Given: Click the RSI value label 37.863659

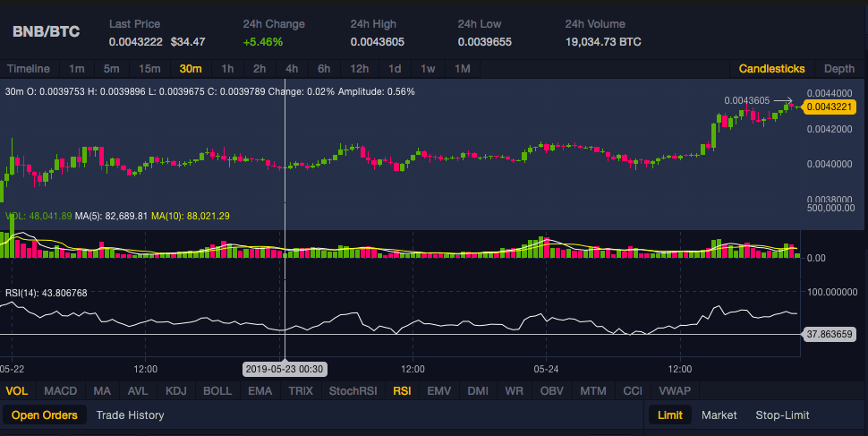Looking at the screenshot, I should [x=829, y=334].
